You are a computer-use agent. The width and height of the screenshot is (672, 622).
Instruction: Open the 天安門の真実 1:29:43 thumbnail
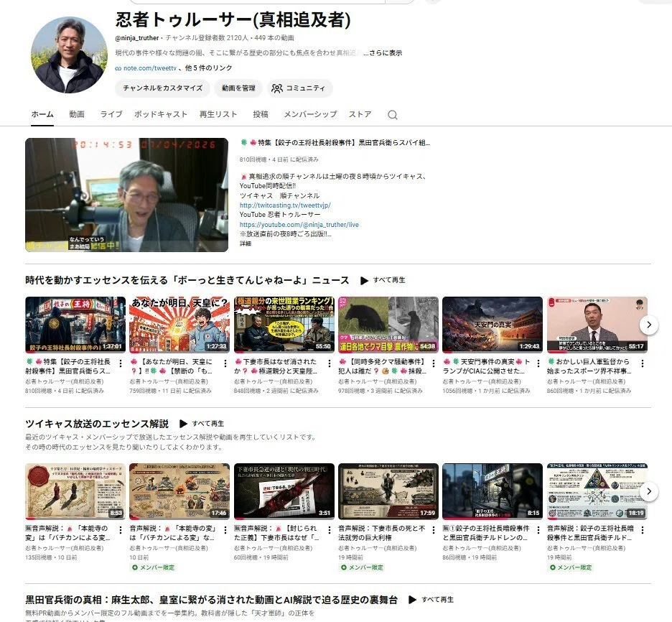[493, 325]
